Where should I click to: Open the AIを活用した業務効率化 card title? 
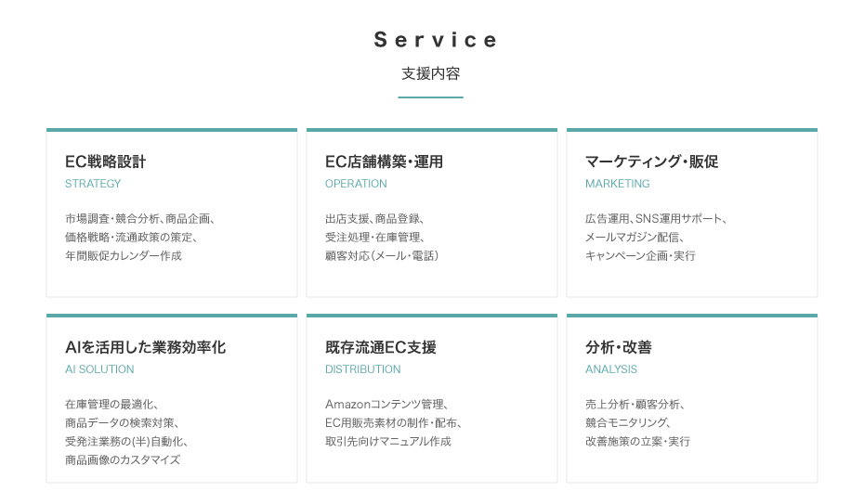coord(145,347)
